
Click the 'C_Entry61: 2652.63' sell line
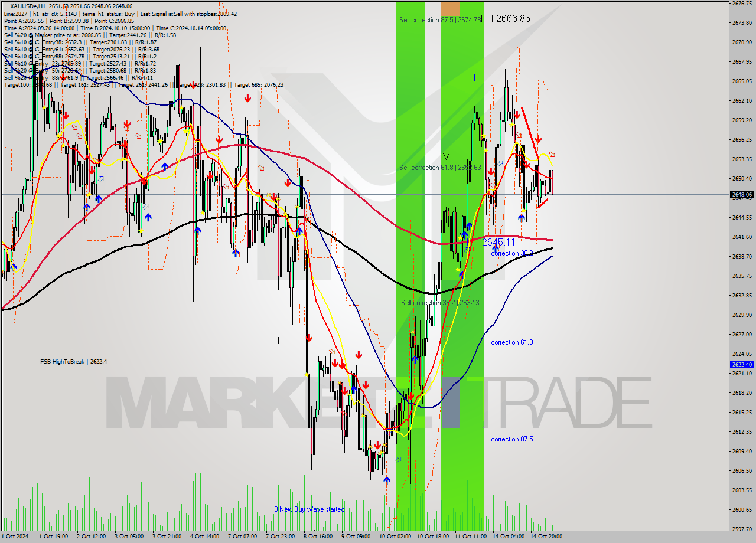pyautogui.click(x=82, y=49)
